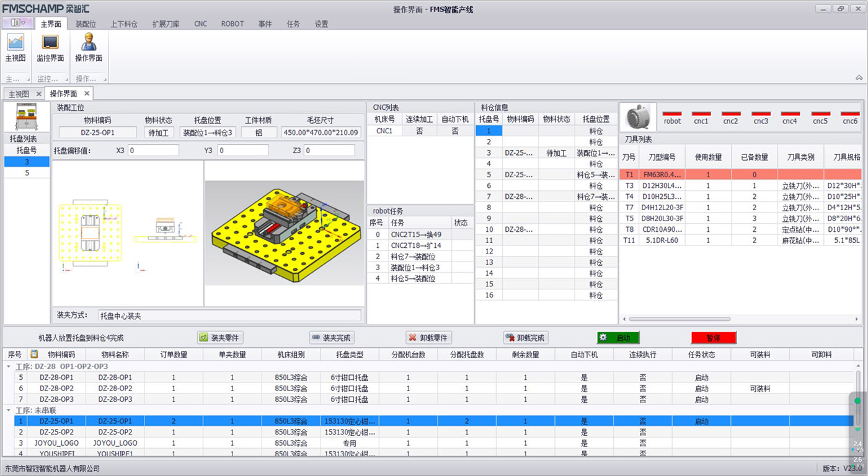Click the tool list horizontal scrollbar
The width and height of the screenshot is (868, 476).
(x=682, y=319)
